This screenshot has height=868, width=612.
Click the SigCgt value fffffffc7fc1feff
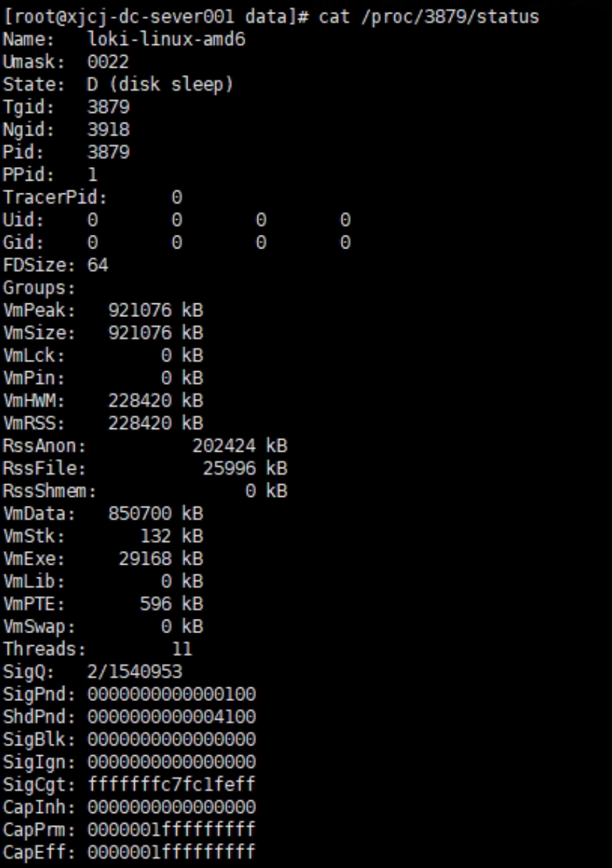[171, 785]
